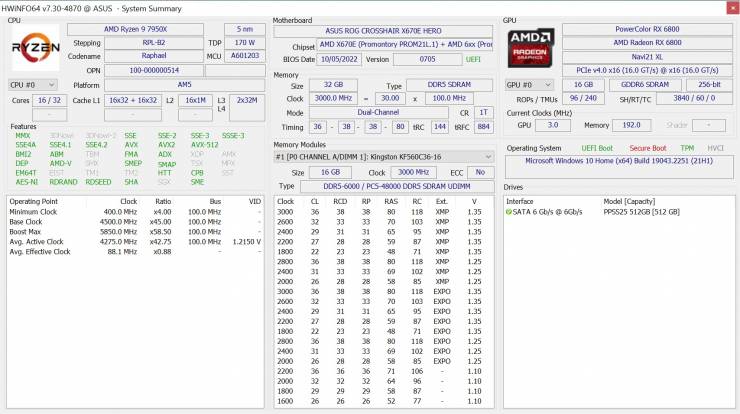This screenshot has height=414, width=740.
Task: Select the PCIe v4.0 x16 bus field
Action: click(647, 70)
